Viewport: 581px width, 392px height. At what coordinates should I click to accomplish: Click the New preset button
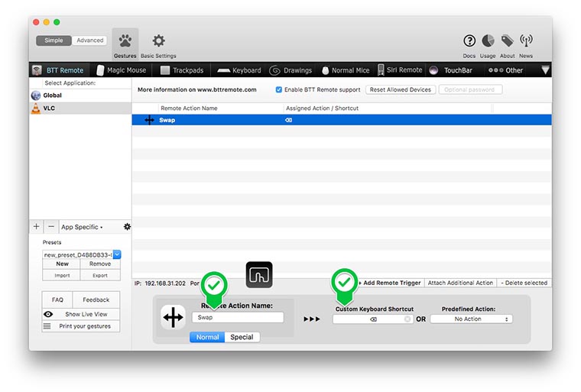pyautogui.click(x=62, y=264)
